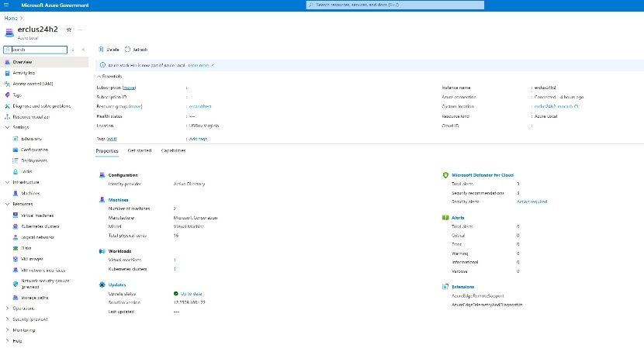Image resolution: width=644 pixels, height=362 pixels.
Task: Go to Home breadcrumb
Action: pos(11,19)
